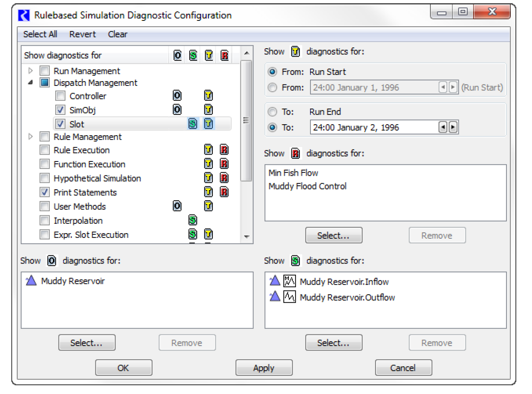Expand the Run Management tree node

[31, 71]
